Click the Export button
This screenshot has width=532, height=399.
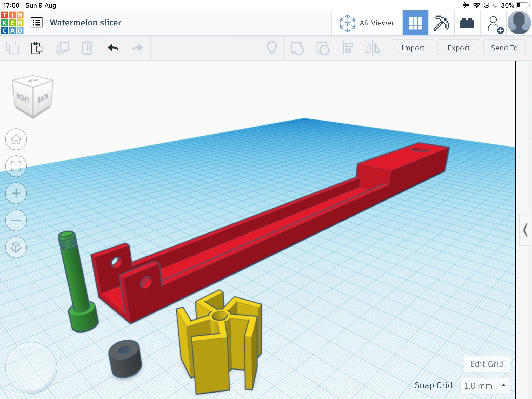[458, 48]
